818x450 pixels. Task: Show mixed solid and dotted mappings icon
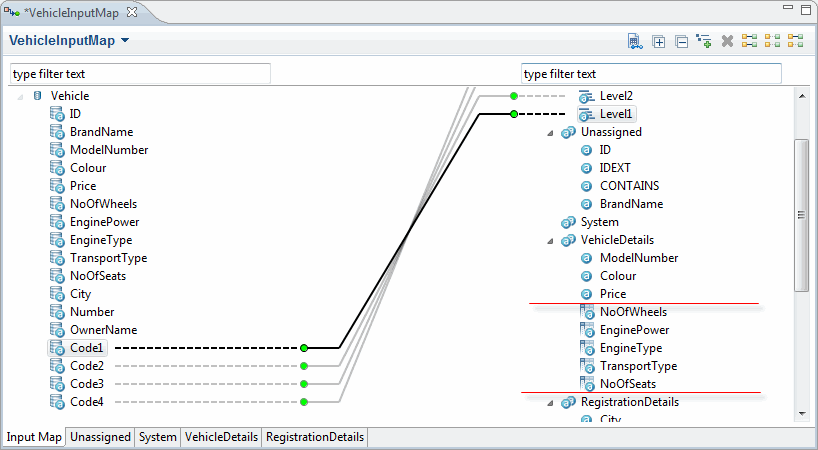(796, 41)
